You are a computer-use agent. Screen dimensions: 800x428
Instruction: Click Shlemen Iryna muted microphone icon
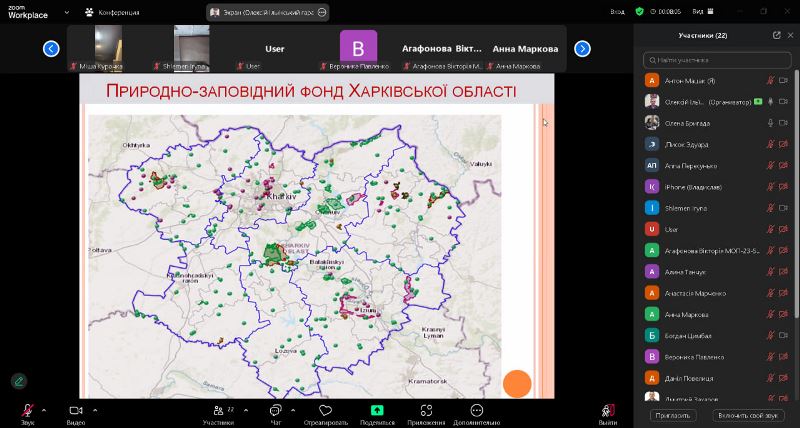point(770,208)
